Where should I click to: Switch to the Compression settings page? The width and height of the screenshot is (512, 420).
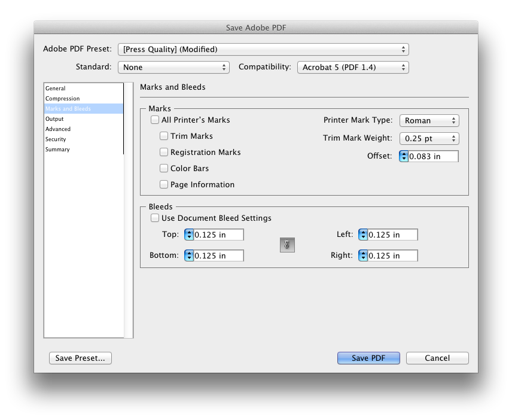point(61,98)
